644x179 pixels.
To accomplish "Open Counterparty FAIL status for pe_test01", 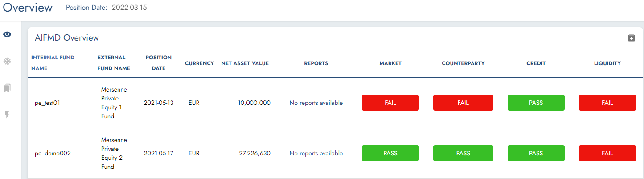I will [463, 103].
